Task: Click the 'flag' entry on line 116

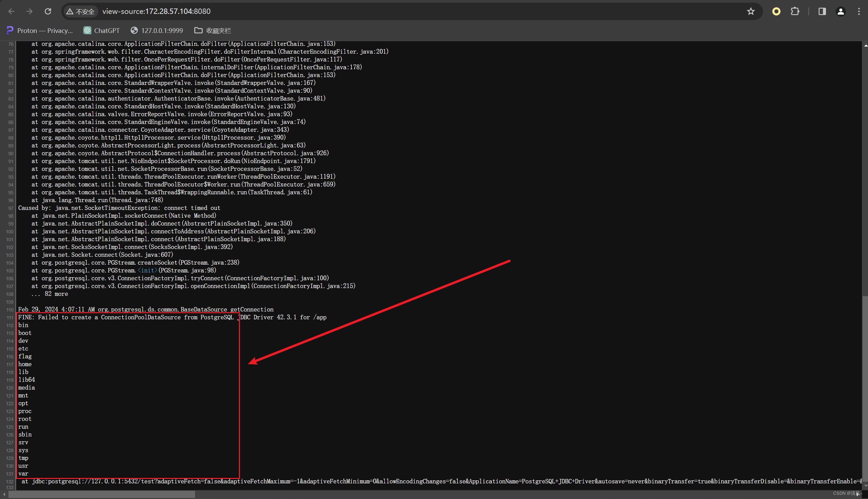Action: 25,356
